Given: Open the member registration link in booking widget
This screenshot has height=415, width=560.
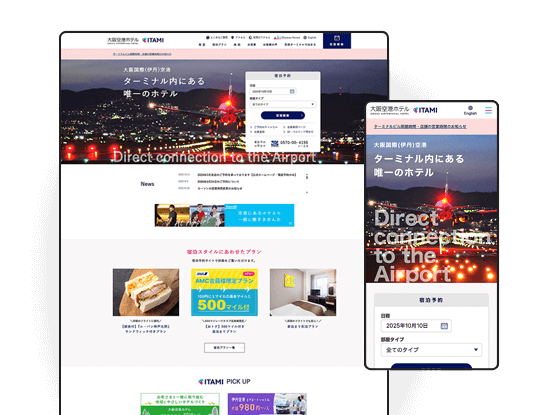Looking at the screenshot, I should coord(258,132).
